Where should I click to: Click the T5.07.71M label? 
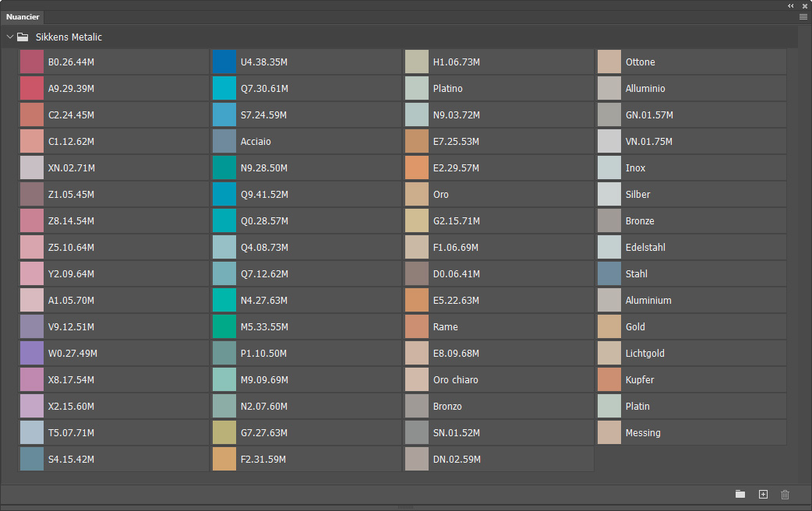[x=71, y=432]
